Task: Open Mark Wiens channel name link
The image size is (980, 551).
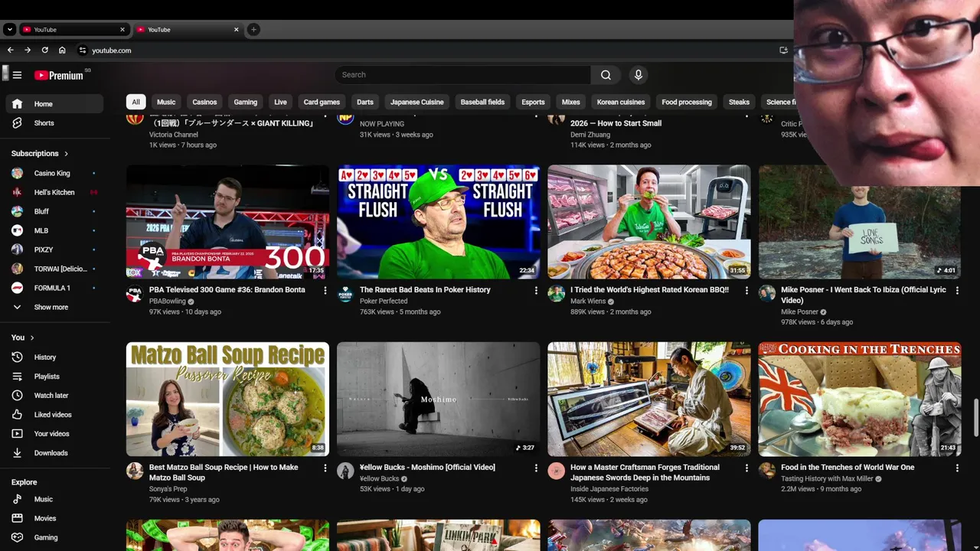Action: (x=590, y=301)
